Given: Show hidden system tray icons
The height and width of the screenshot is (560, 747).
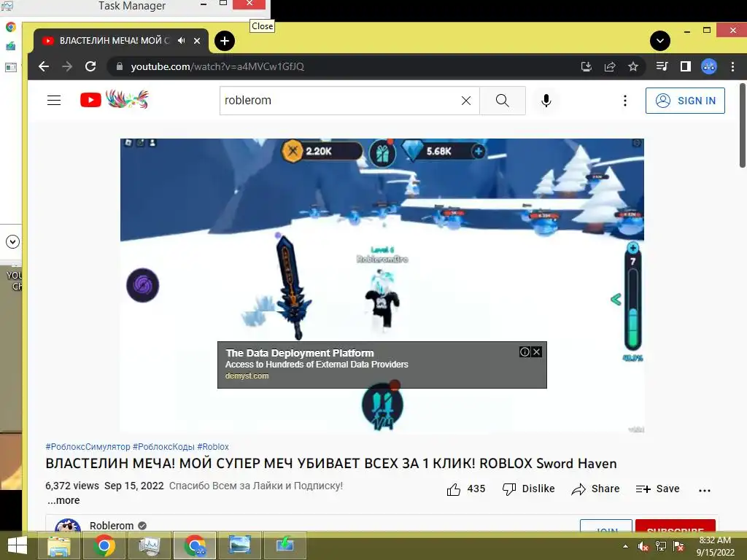Looking at the screenshot, I should pos(625,546).
